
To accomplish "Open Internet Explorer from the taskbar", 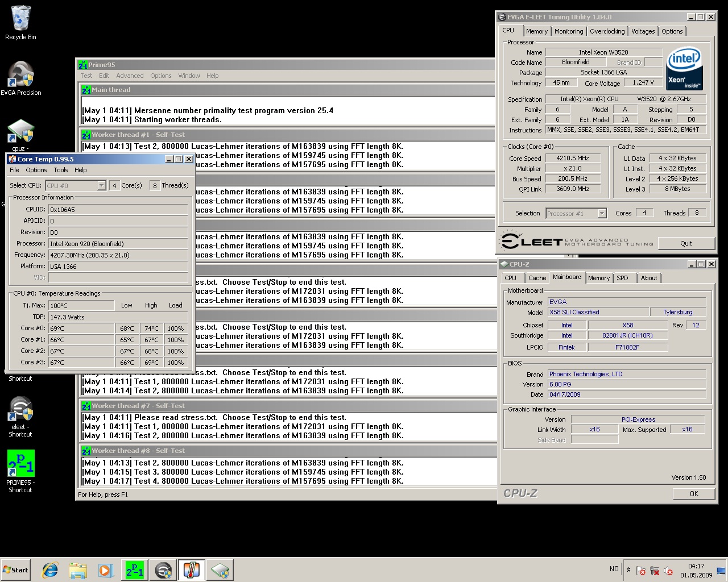I will tap(51, 570).
